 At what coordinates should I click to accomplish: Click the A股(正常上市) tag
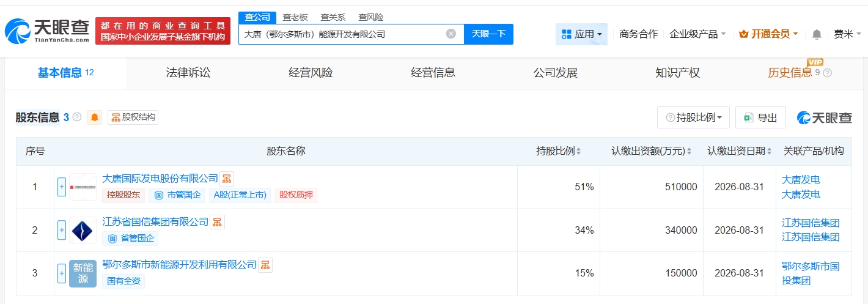pyautogui.click(x=240, y=195)
